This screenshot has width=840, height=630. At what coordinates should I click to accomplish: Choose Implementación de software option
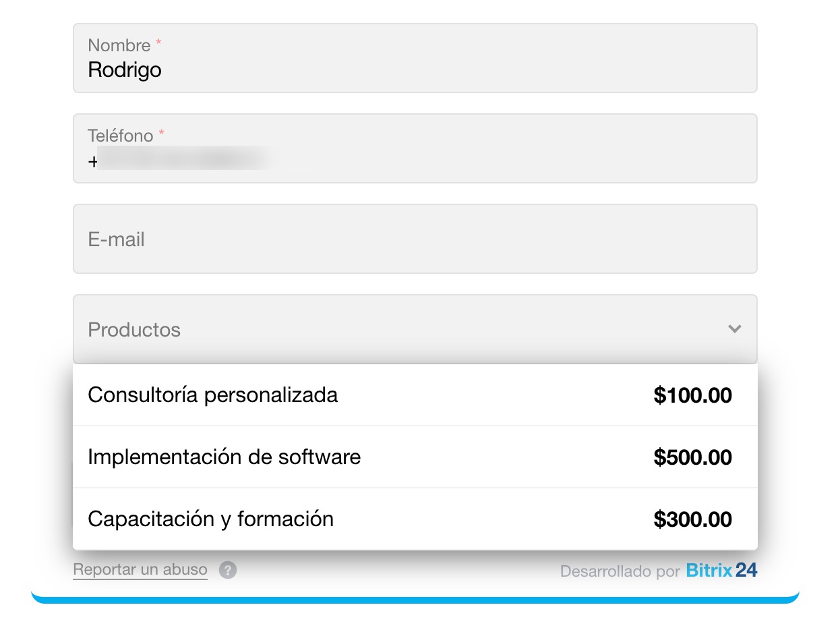click(x=224, y=457)
